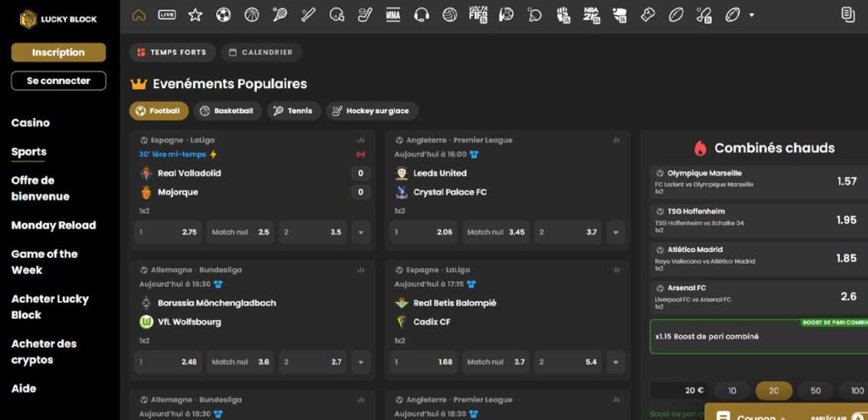Select the ice hockey stick icon in top bar
The image size is (868, 420).
(364, 15)
